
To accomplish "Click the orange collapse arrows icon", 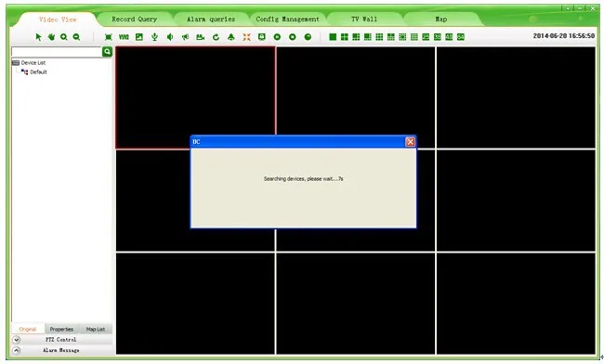I will coord(246,37).
